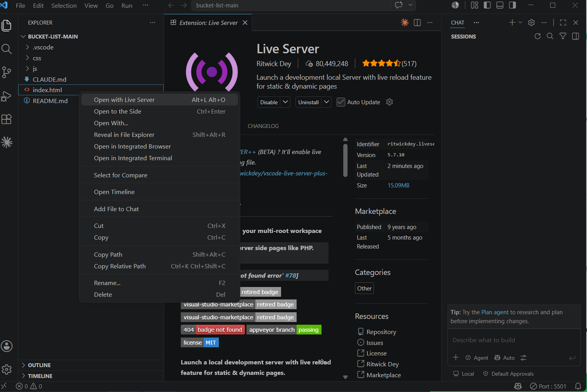Click the extension settings gear icon
Image resolution: width=587 pixels, height=392 pixels.
click(390, 102)
